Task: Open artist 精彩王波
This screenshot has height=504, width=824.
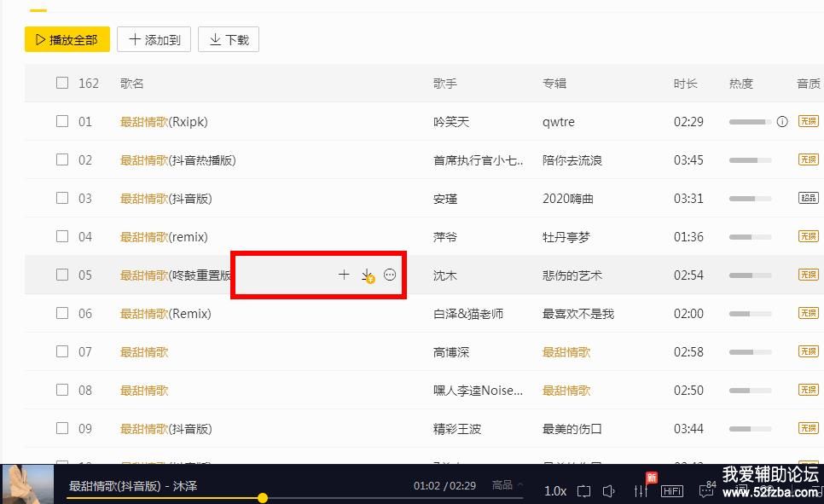Action: [x=457, y=429]
